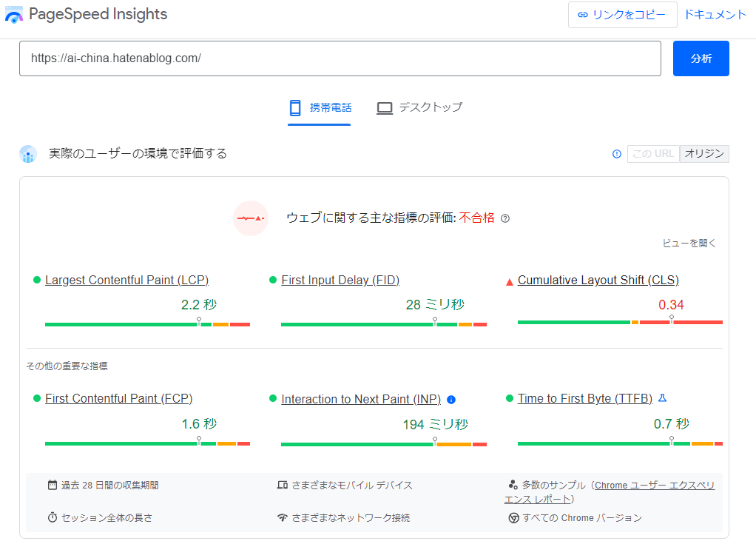Click the 194 ミリ秒 INP value
The width and height of the screenshot is (756, 544).
(436, 424)
